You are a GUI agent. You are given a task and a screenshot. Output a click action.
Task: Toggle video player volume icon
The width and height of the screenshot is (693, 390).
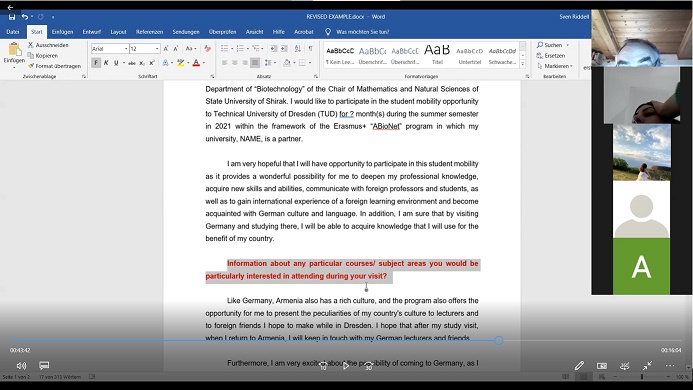coord(21,366)
